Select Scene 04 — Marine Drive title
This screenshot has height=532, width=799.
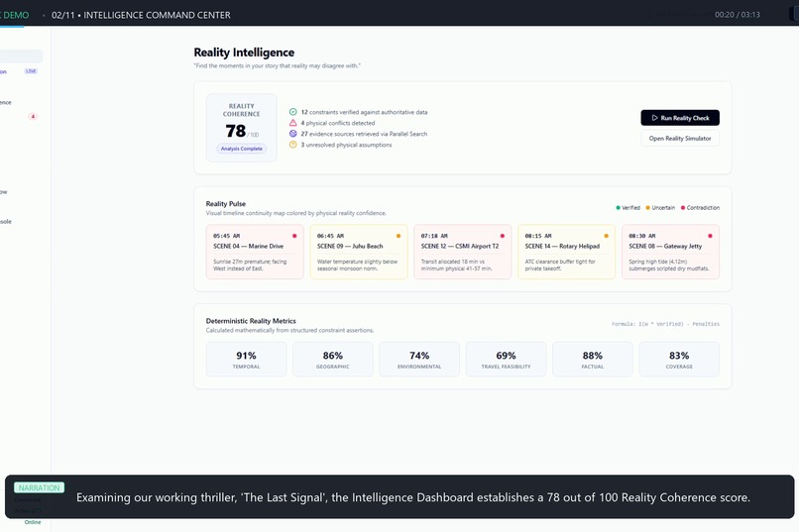(x=248, y=246)
